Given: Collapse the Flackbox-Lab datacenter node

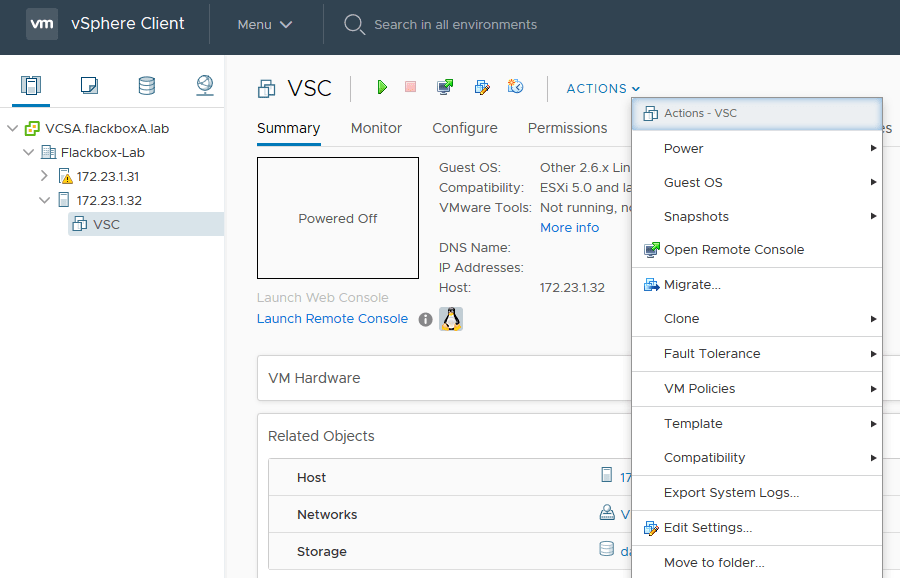Looking at the screenshot, I should click(x=28, y=152).
